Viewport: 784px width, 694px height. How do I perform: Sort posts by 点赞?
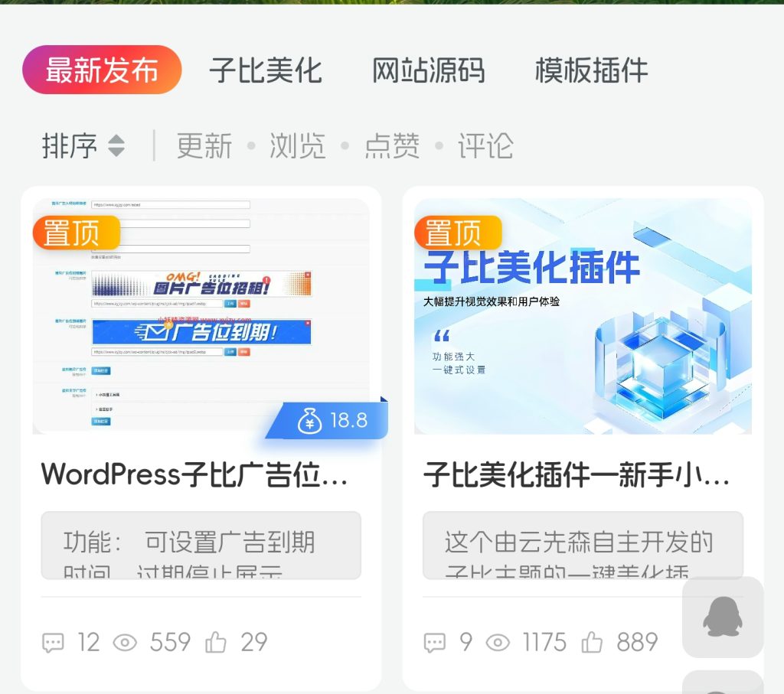tap(391, 145)
